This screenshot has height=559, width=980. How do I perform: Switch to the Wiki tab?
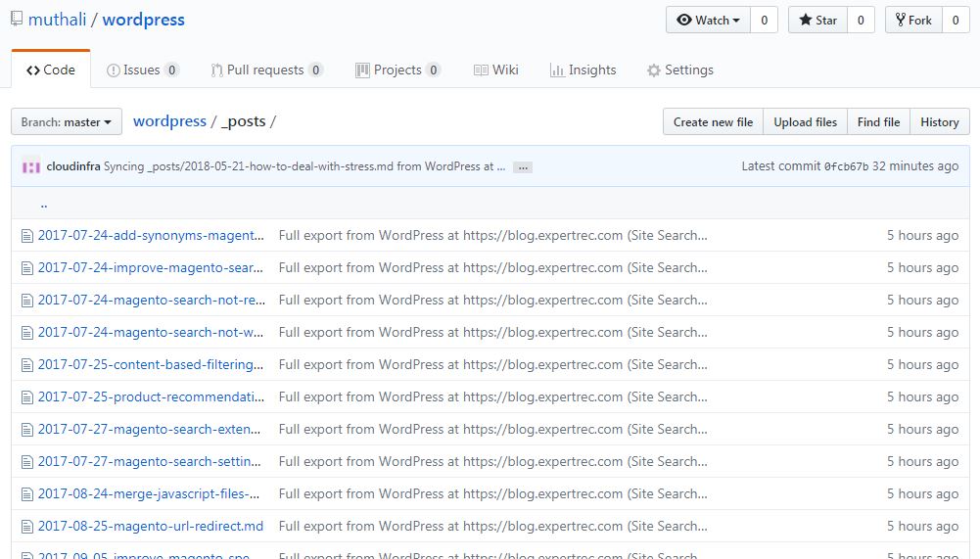[496, 70]
